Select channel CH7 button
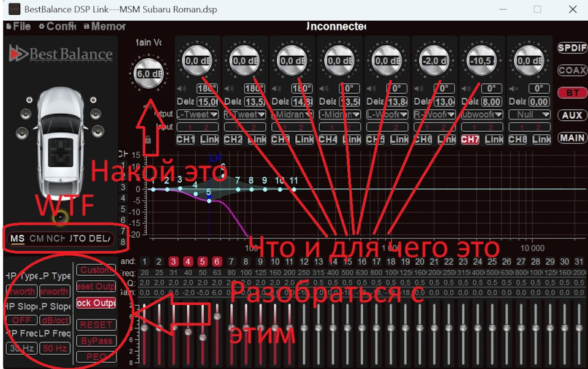 [470, 140]
